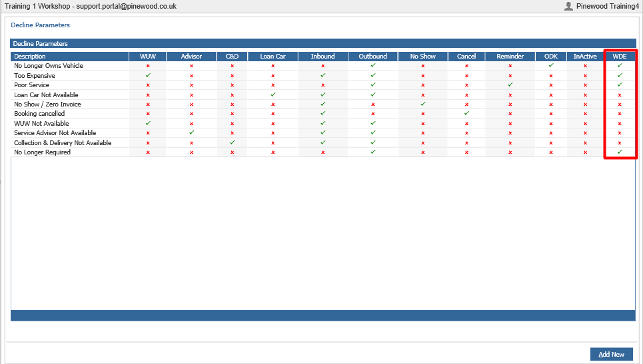Click Outbound tick for No Longer Required
643x364 pixels.
(372, 152)
